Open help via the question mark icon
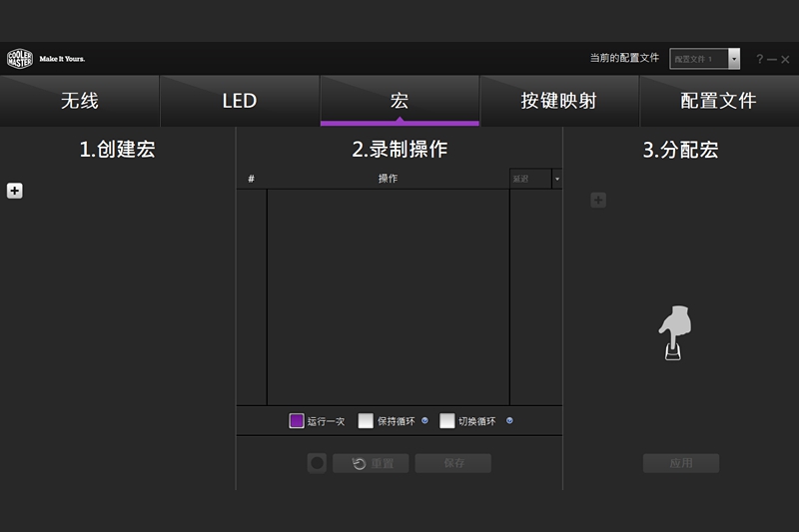This screenshot has width=799, height=532. click(x=759, y=60)
